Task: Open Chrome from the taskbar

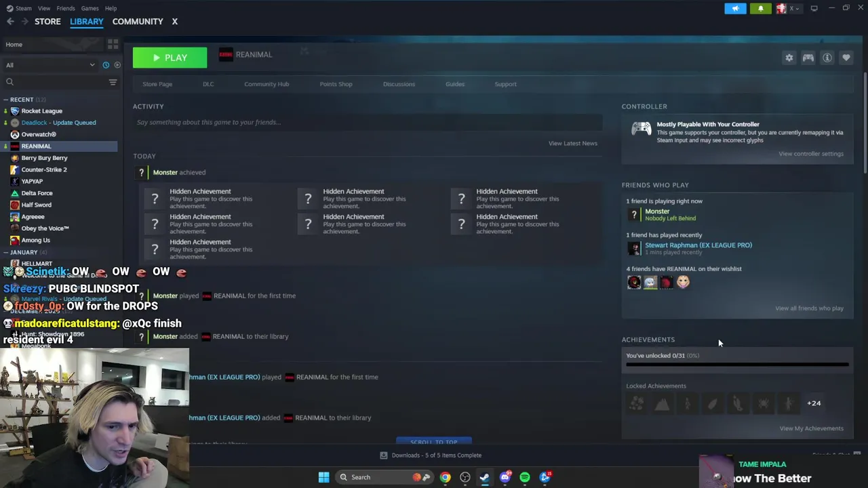Action: pos(445,477)
